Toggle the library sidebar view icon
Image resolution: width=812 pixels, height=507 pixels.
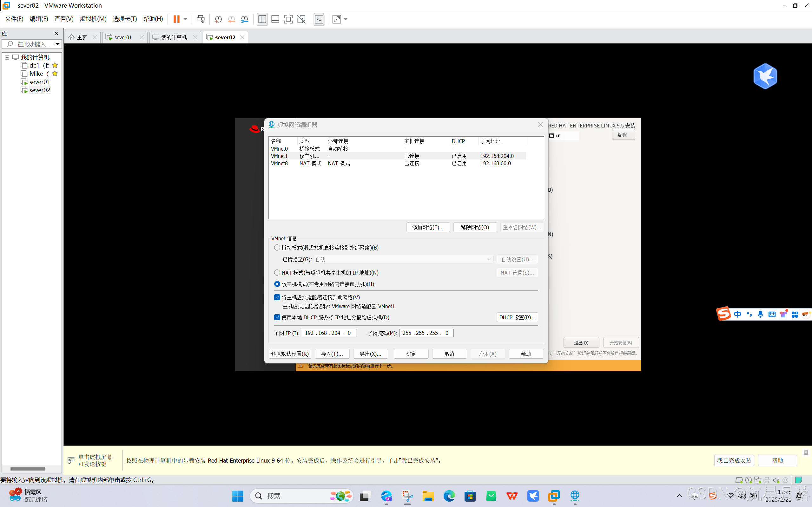click(x=262, y=19)
